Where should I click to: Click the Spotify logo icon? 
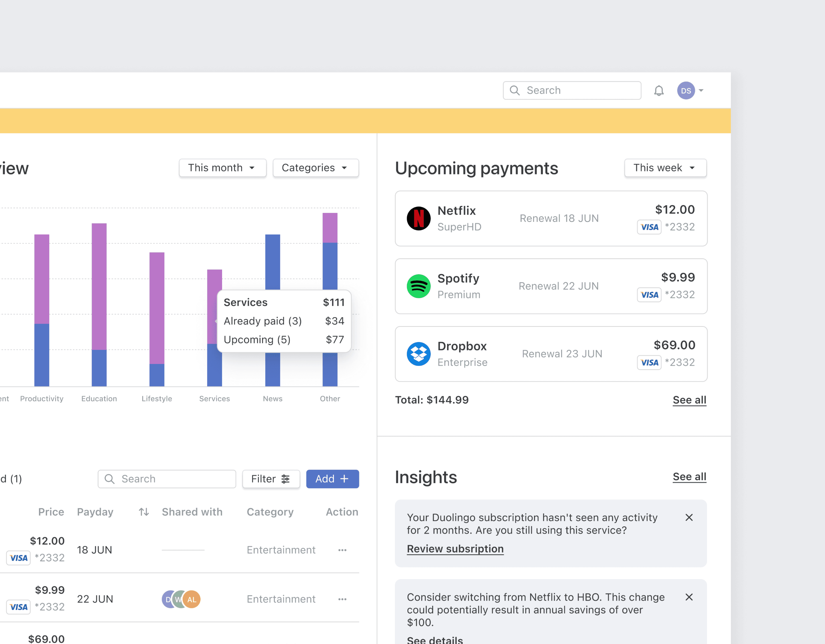418,286
